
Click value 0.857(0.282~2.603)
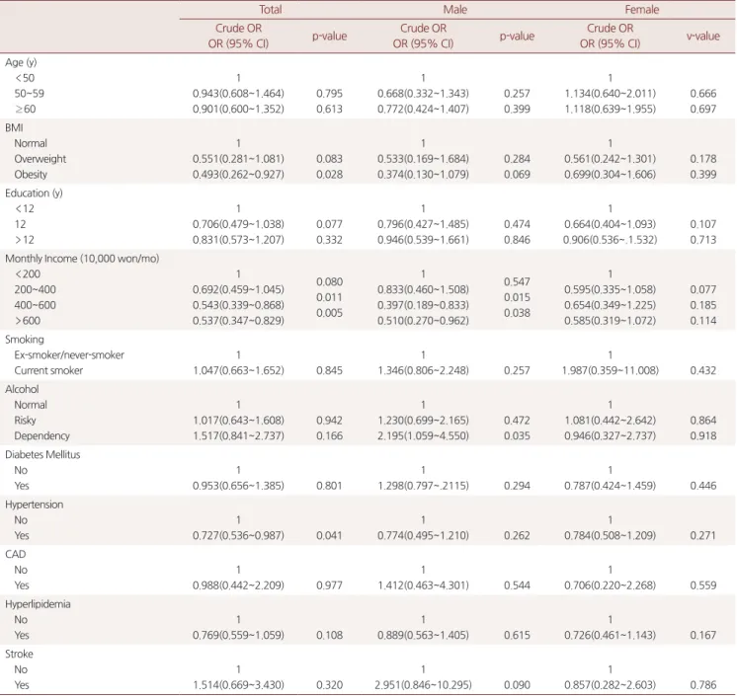click(x=611, y=684)
